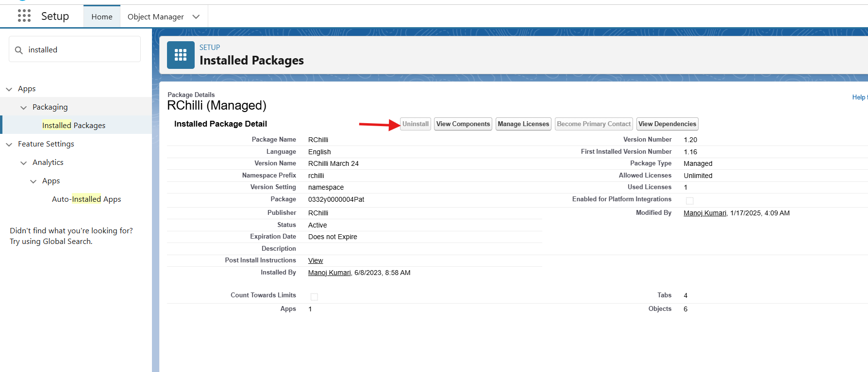The width and height of the screenshot is (868, 372).
Task: Collapse the Apps node under Analytics
Action: pos(33,181)
